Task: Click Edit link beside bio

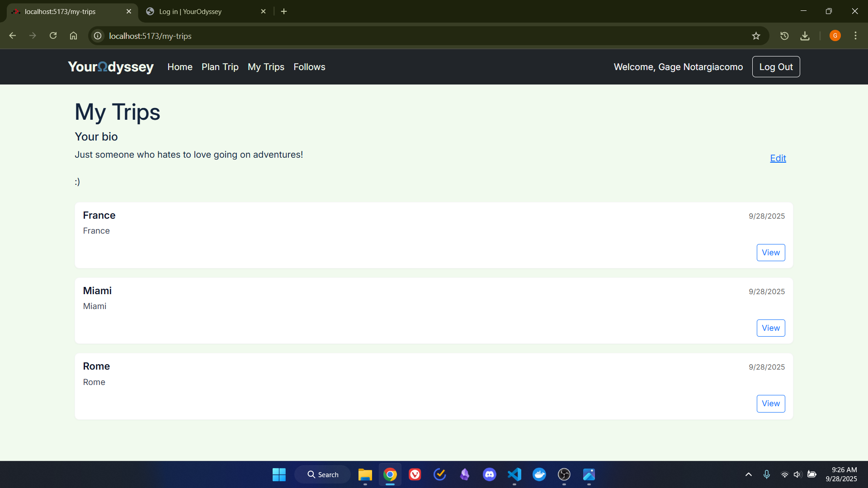Action: (x=778, y=158)
